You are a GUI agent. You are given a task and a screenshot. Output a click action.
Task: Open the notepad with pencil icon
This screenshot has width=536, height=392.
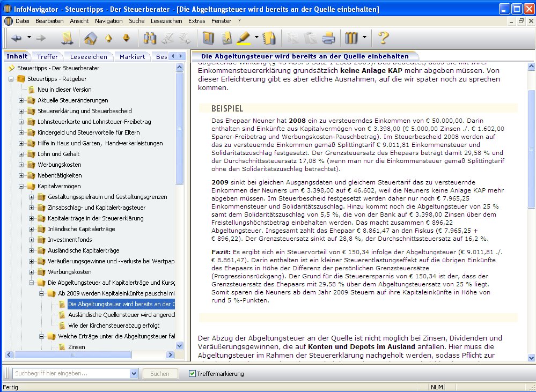(269, 38)
